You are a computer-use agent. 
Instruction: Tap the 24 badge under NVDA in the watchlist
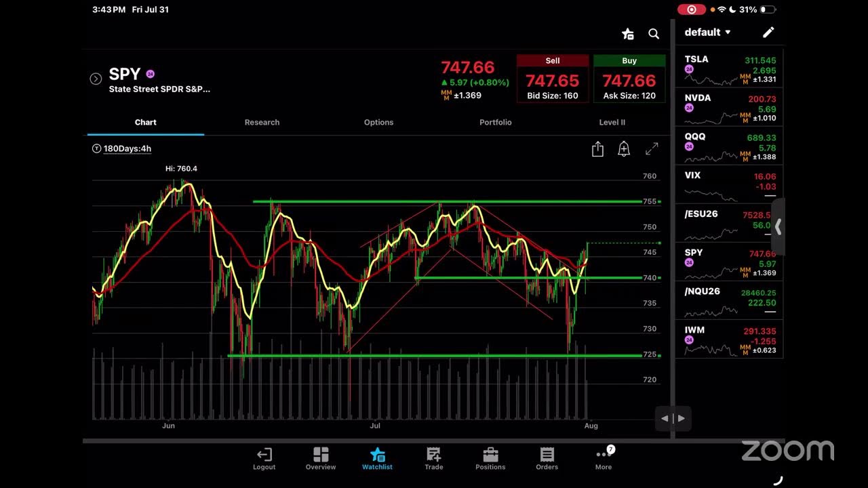[x=689, y=108]
